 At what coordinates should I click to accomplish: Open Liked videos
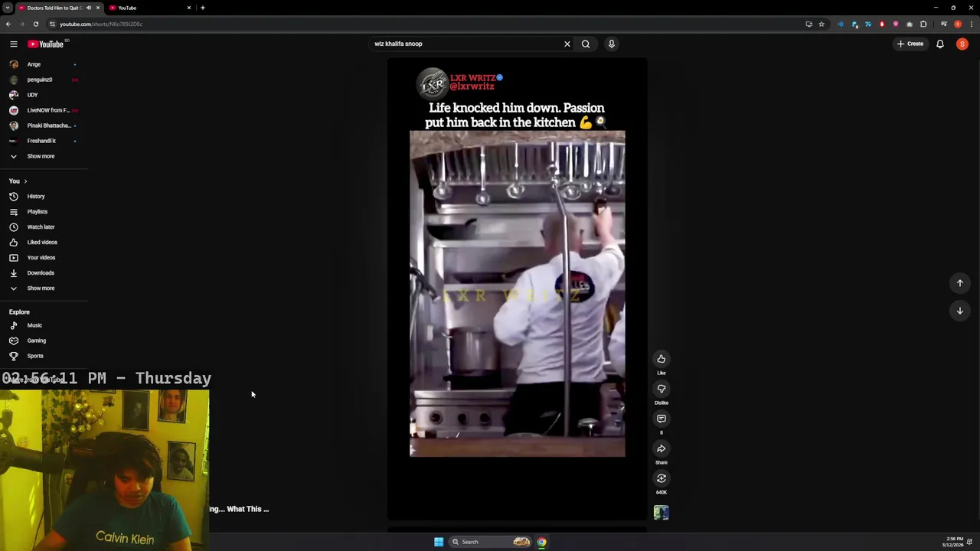tap(44, 243)
